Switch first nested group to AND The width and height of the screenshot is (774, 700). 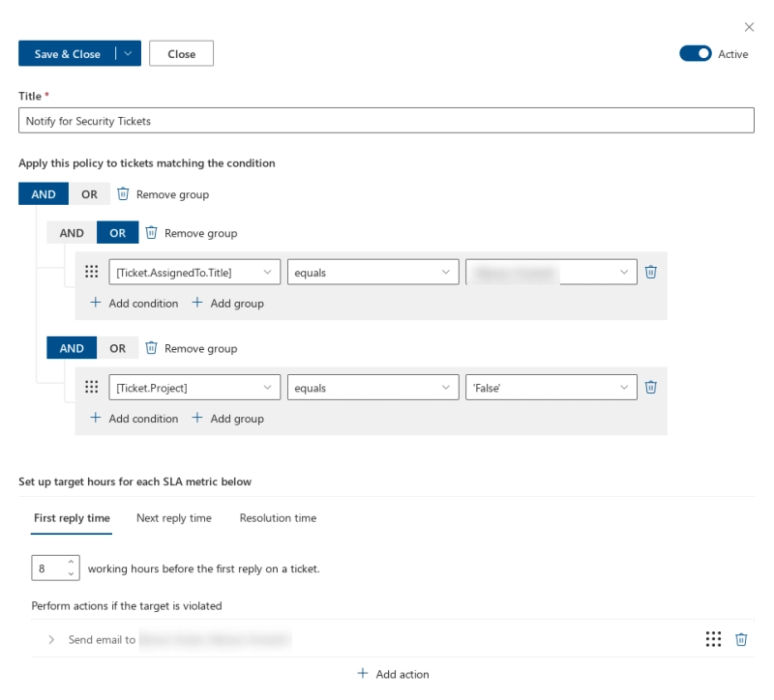tap(72, 233)
